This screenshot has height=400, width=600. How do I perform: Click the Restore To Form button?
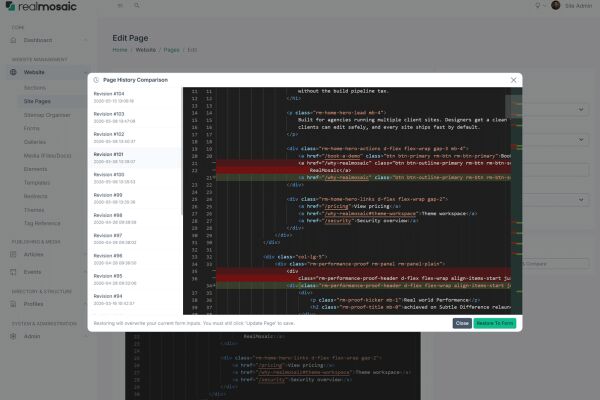pyautogui.click(x=494, y=323)
